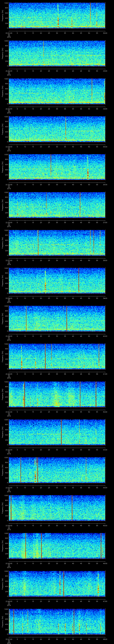Open the spectrogram panel starting at 22:46:00
Image resolution: width=114 pixels, height=644 pixels.
pos(57,584)
